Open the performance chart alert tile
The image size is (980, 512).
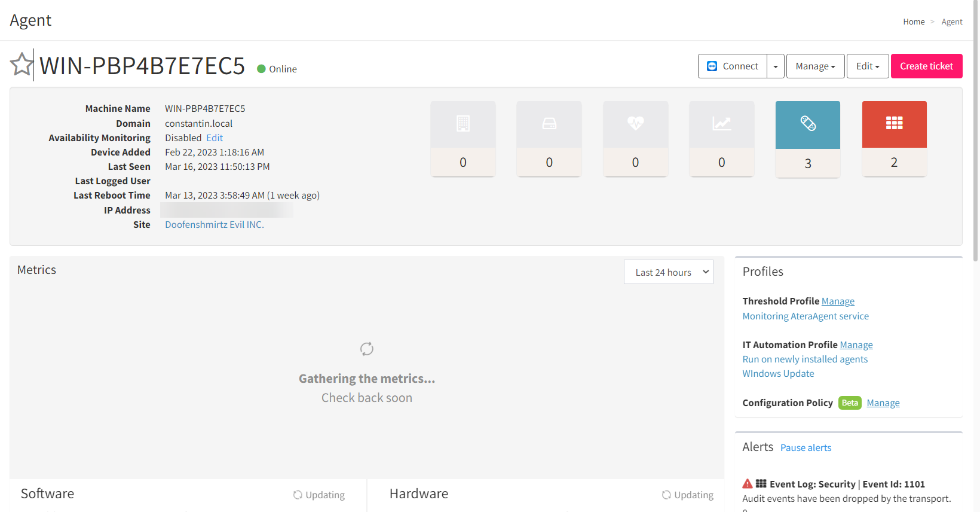point(721,138)
